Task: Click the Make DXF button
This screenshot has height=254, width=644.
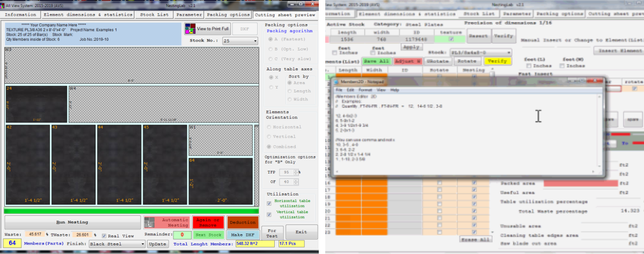Action: [242, 235]
